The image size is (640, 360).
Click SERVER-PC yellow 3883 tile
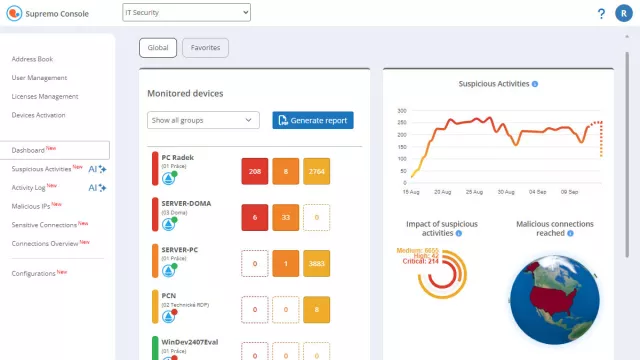316,264
